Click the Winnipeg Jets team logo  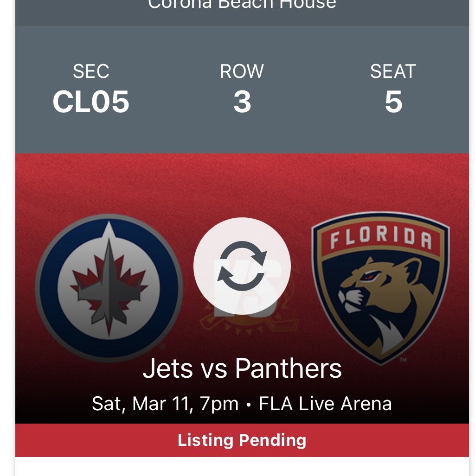pyautogui.click(x=109, y=287)
